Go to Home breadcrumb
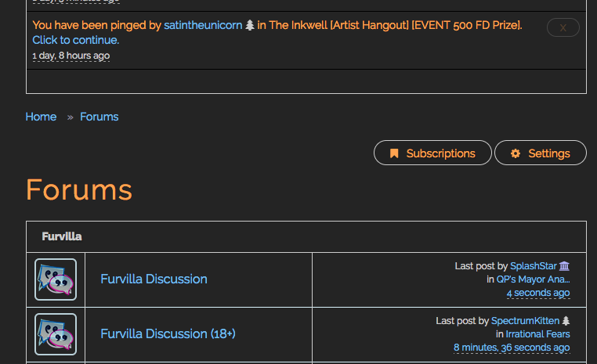 (x=41, y=117)
